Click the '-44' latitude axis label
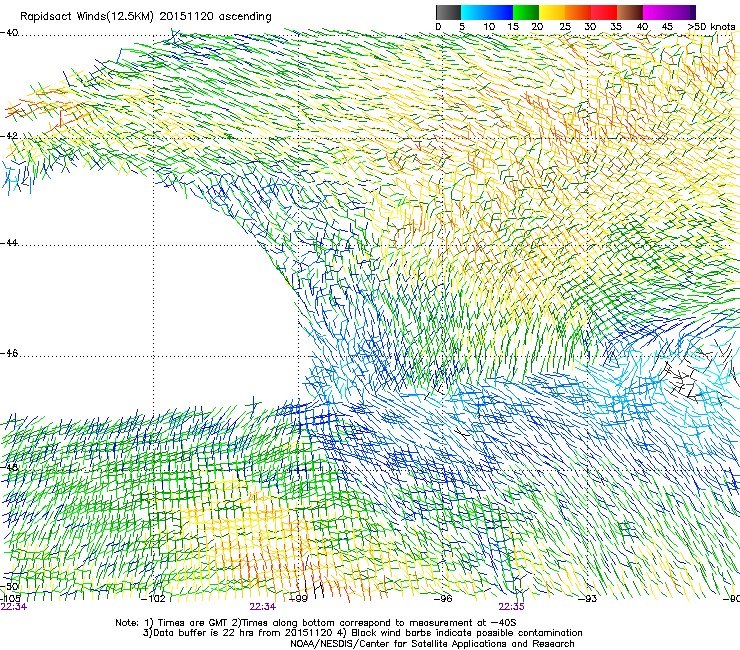 coord(9,243)
